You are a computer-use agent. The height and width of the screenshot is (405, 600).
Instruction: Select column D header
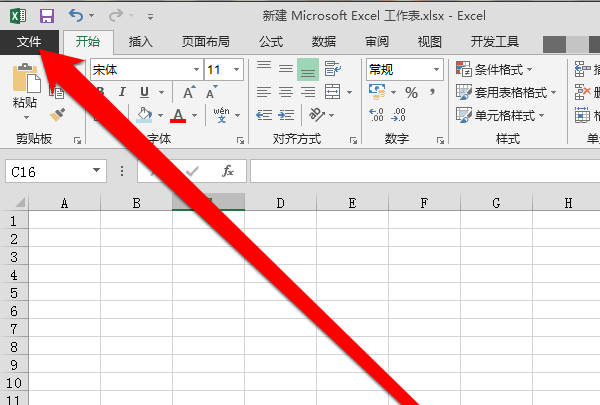click(280, 202)
